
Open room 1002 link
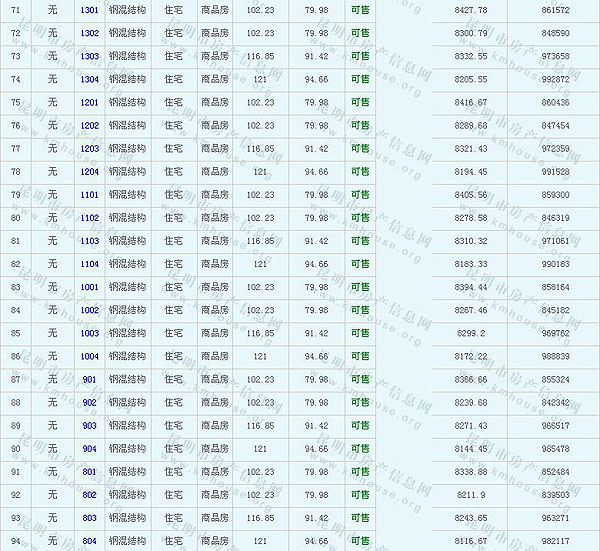coord(89,310)
